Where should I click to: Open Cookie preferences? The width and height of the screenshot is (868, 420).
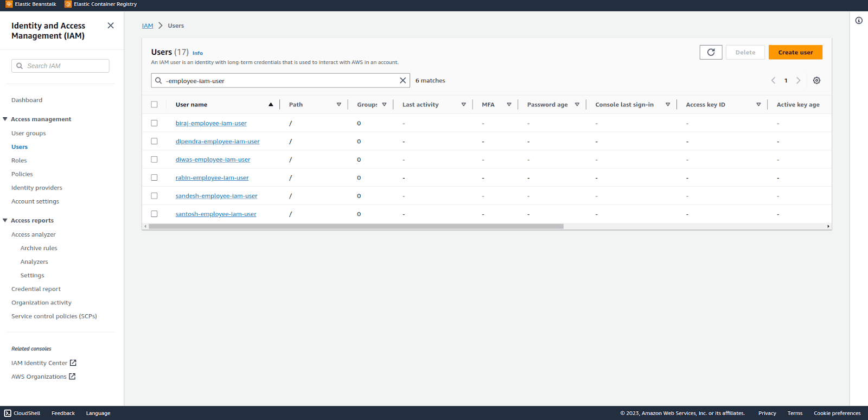(x=837, y=413)
